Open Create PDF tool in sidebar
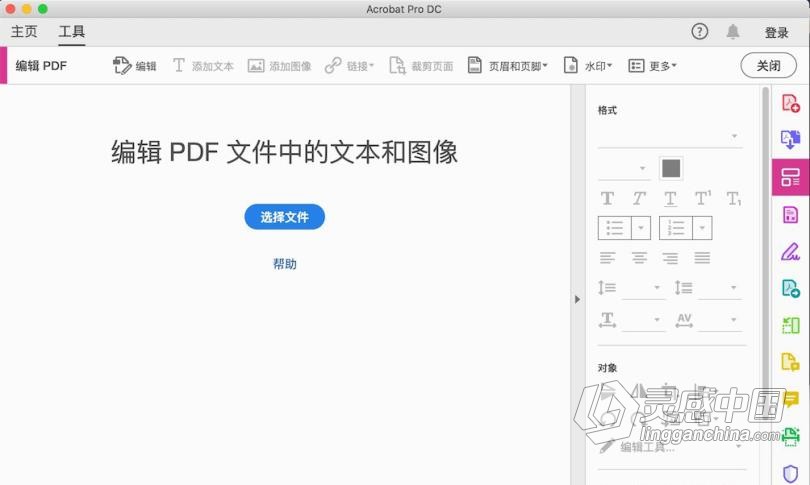810x485 pixels. 790,103
